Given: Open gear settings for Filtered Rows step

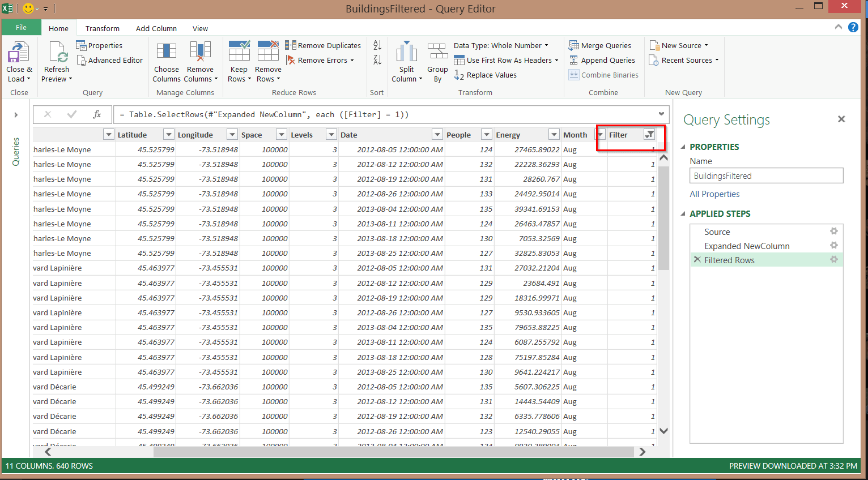Looking at the screenshot, I should click(x=834, y=259).
